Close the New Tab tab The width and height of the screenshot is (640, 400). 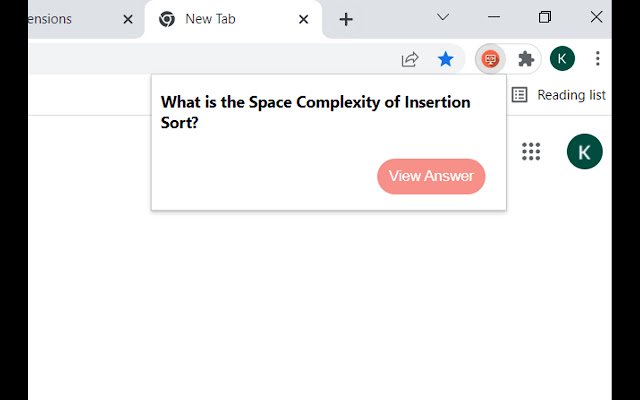(x=303, y=19)
